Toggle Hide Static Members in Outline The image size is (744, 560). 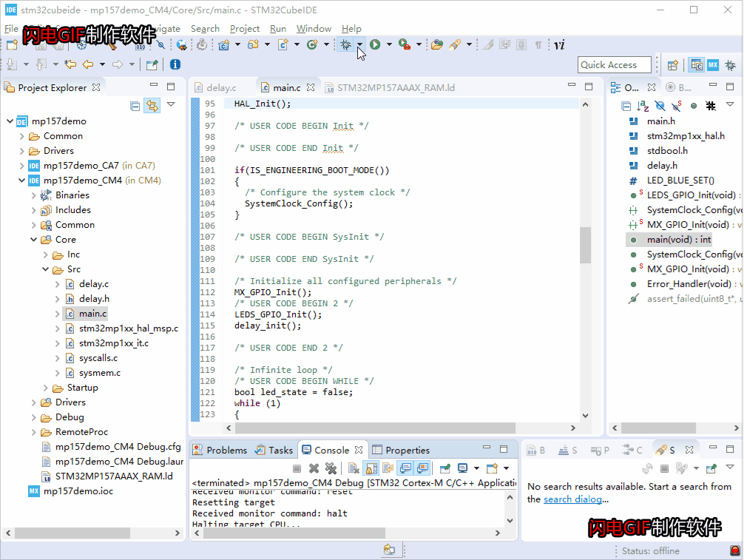(677, 106)
